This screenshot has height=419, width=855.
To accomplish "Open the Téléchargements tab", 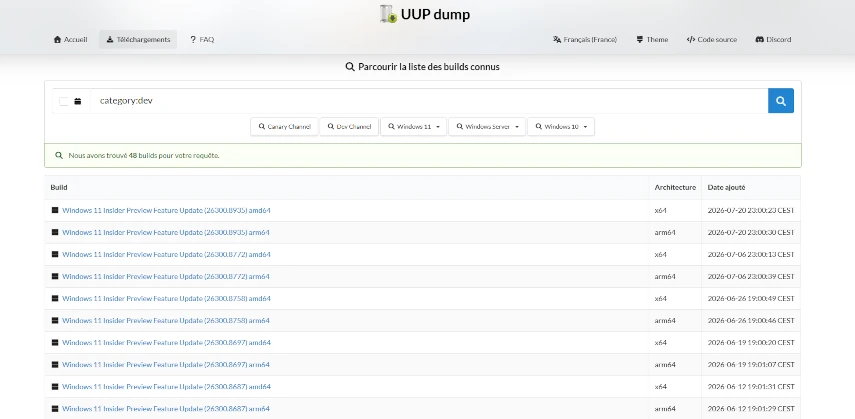I will tap(138, 40).
